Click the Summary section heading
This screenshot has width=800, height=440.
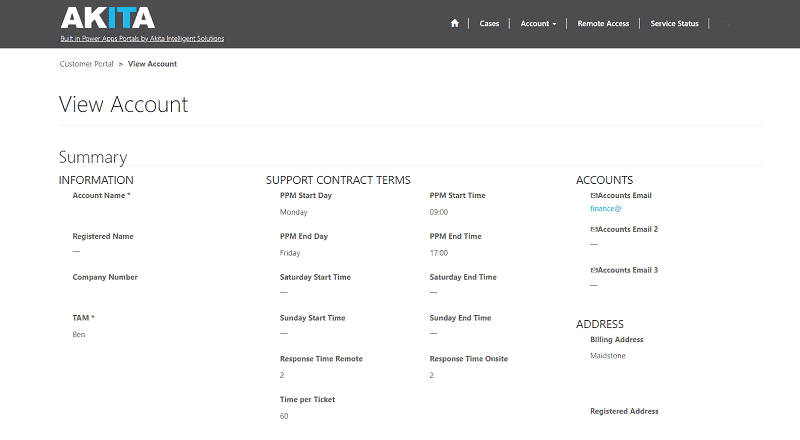tap(93, 157)
